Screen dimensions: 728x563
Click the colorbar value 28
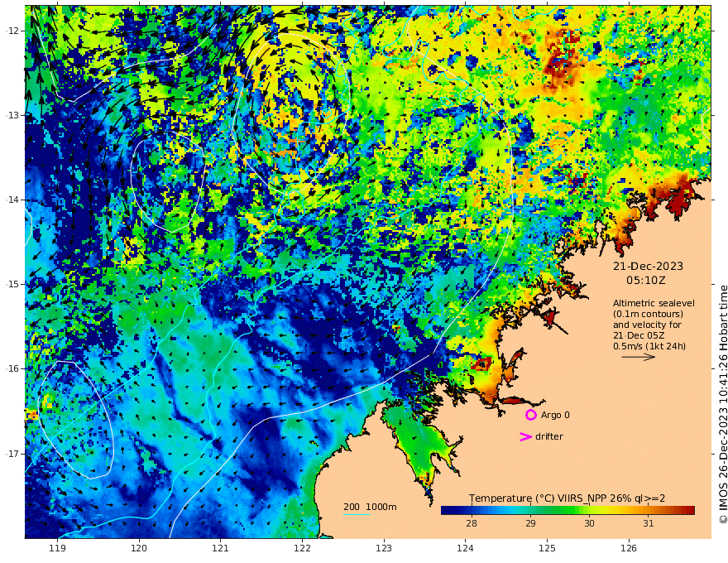coord(472,523)
